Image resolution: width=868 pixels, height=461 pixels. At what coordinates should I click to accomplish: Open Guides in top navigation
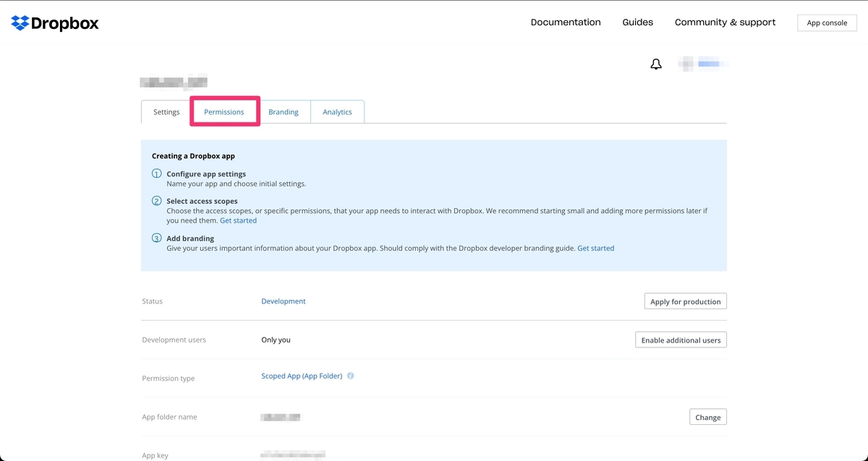pos(638,22)
